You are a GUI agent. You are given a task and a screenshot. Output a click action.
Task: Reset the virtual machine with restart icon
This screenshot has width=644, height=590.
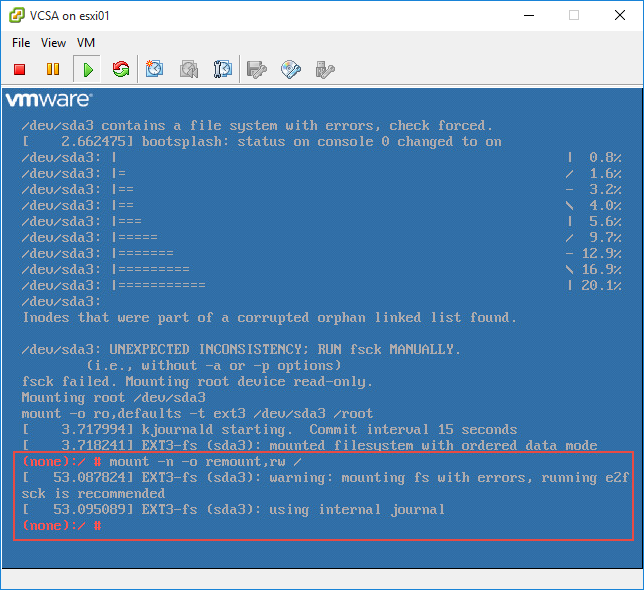[121, 69]
